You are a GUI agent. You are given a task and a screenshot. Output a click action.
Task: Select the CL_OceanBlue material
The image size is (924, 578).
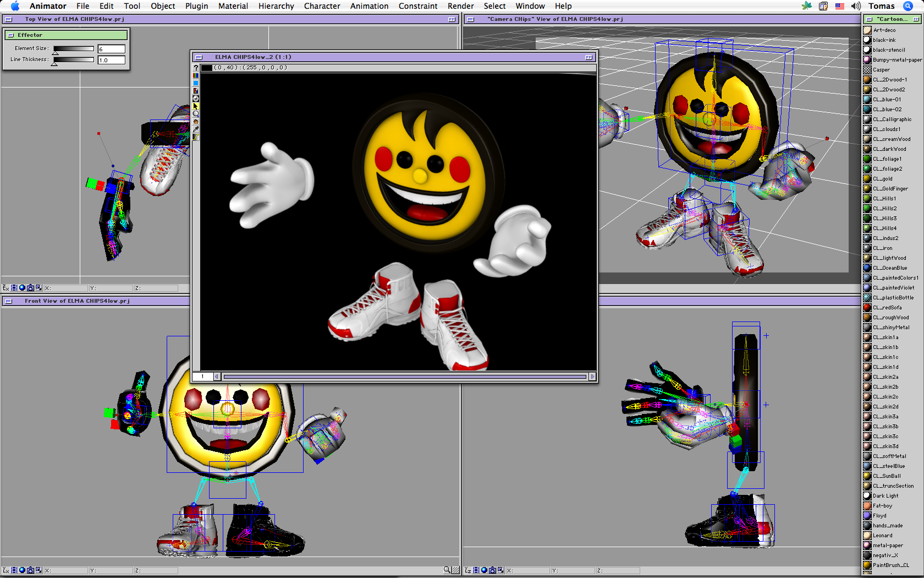click(889, 268)
